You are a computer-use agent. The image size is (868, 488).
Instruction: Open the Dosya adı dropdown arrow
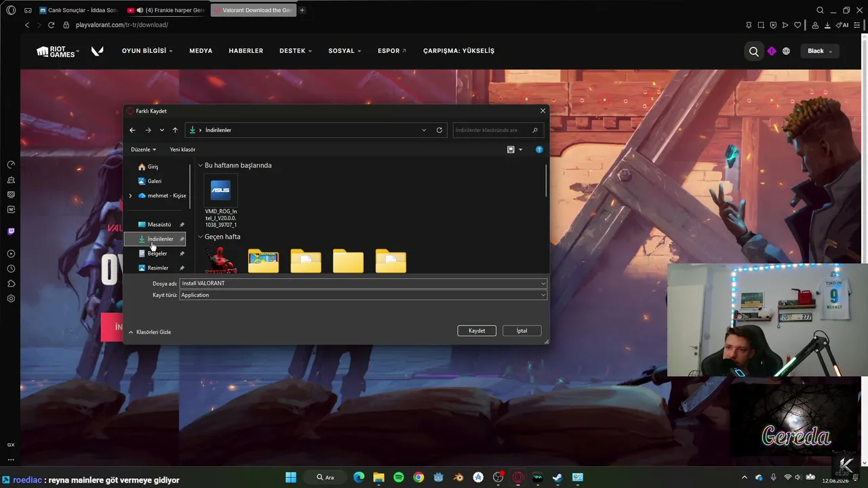[543, 283]
